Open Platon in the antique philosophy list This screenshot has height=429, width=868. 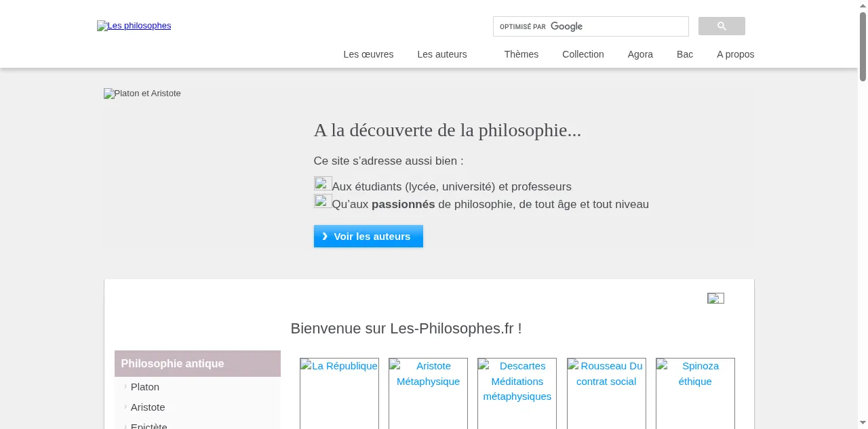point(145,387)
